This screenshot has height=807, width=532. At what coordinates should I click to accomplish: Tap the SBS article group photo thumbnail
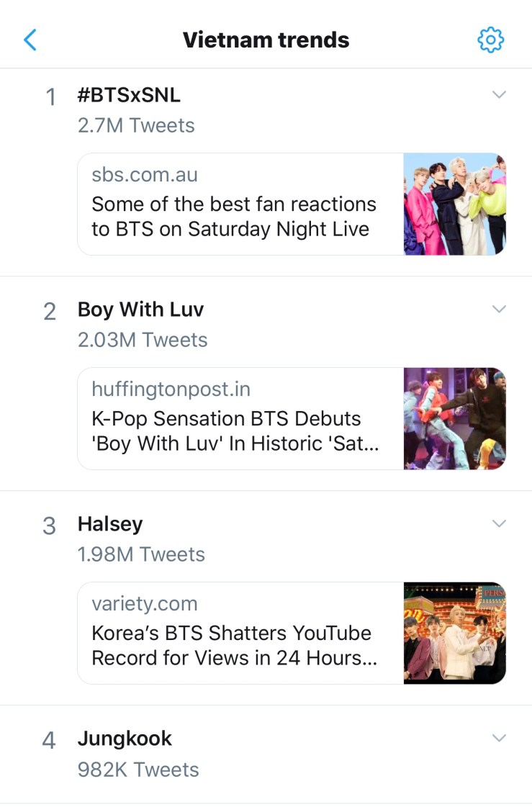pos(455,204)
